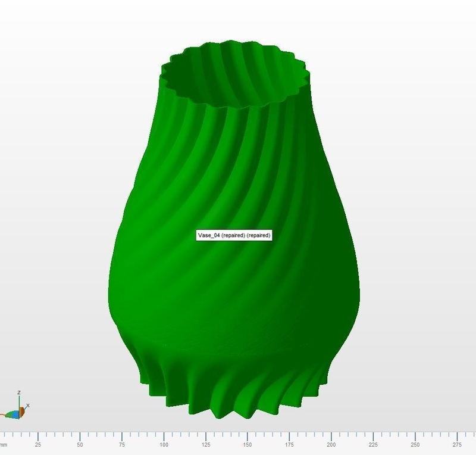Click the 25 mark on the ruler
The width and height of the screenshot is (476, 455).
coord(37,443)
